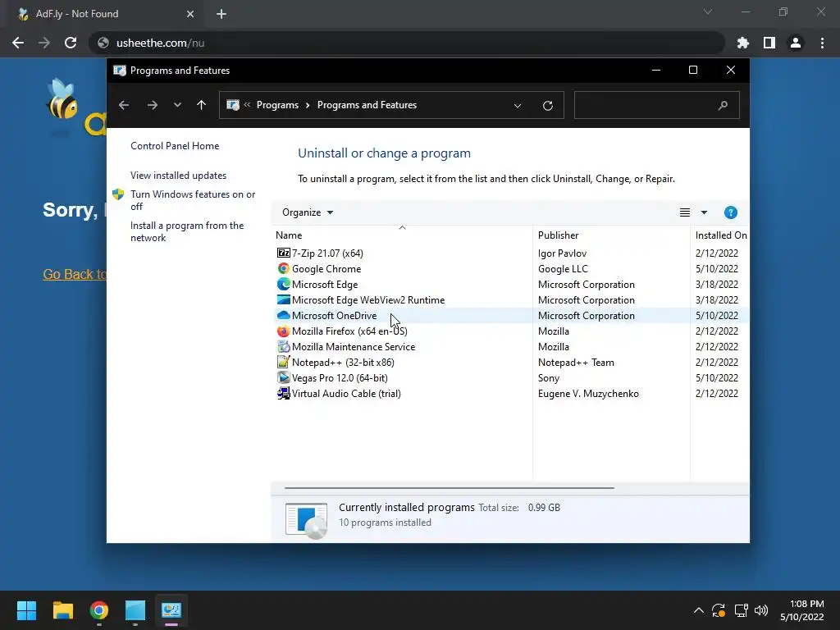Show hidden system tray icons
Screen dimensions: 840x630
[x=699, y=610]
